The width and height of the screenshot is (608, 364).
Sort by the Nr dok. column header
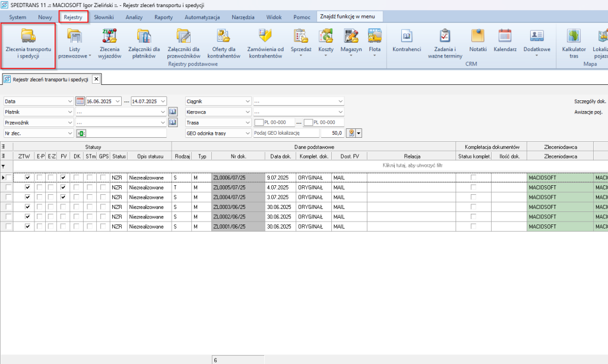tap(237, 156)
